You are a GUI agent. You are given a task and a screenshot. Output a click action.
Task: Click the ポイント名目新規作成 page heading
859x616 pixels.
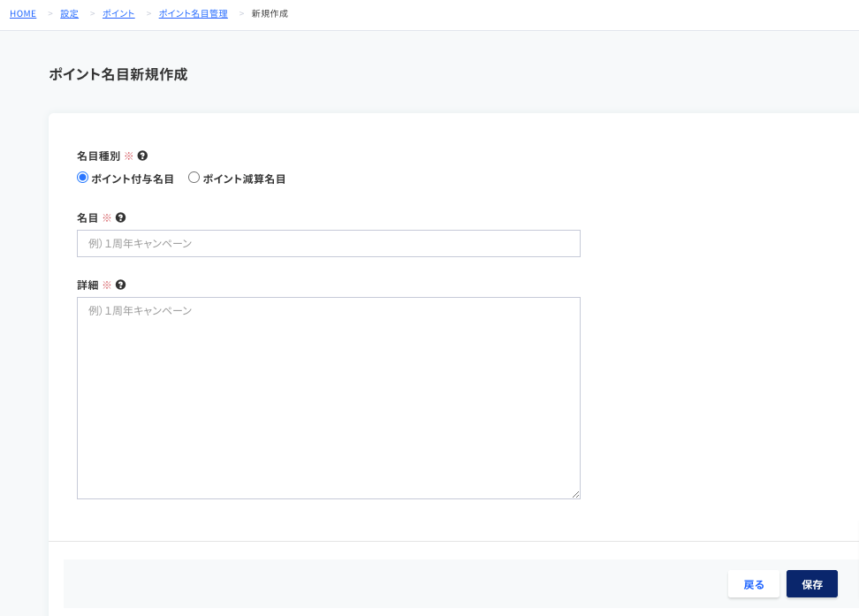(118, 74)
